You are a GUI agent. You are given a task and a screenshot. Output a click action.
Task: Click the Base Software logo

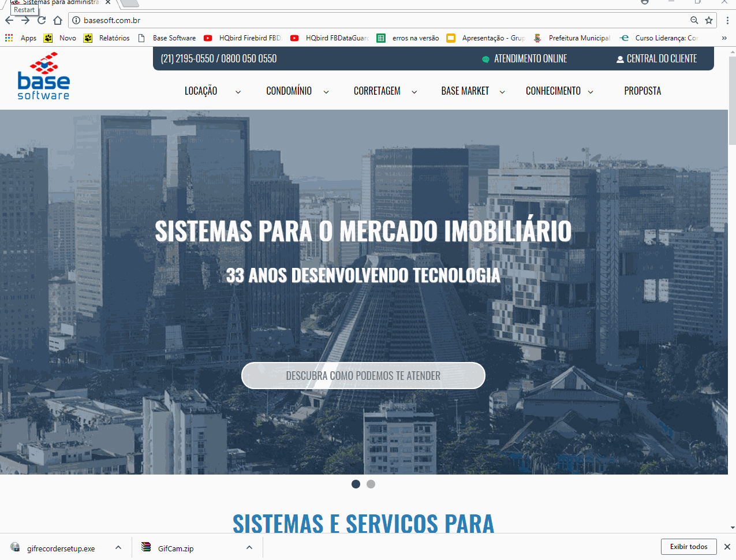coord(43,77)
